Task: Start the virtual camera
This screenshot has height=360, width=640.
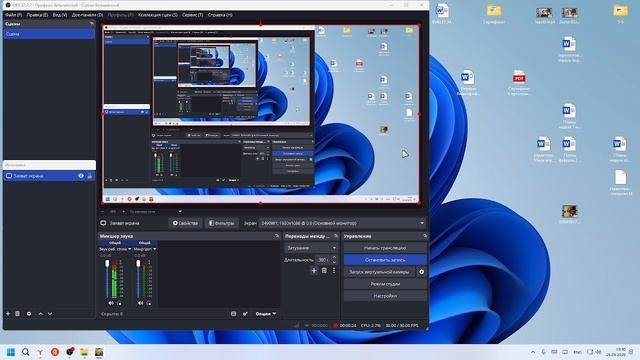Action: click(379, 272)
